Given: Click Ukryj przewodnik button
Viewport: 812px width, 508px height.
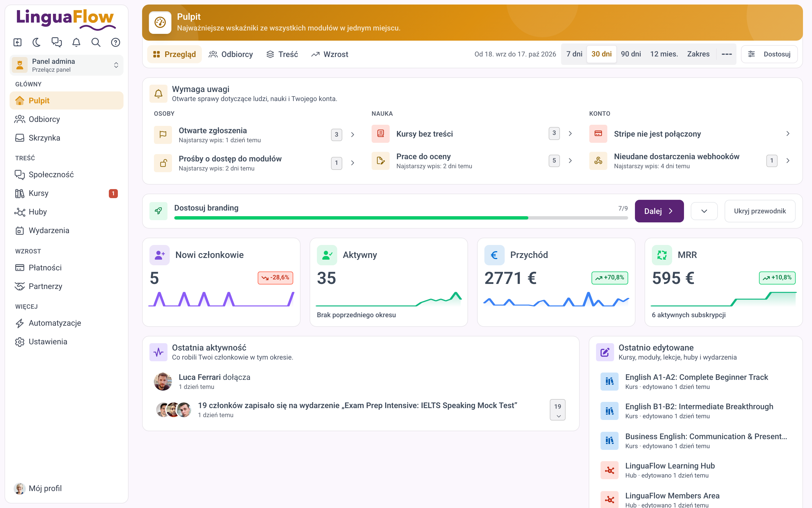Looking at the screenshot, I should coord(760,211).
